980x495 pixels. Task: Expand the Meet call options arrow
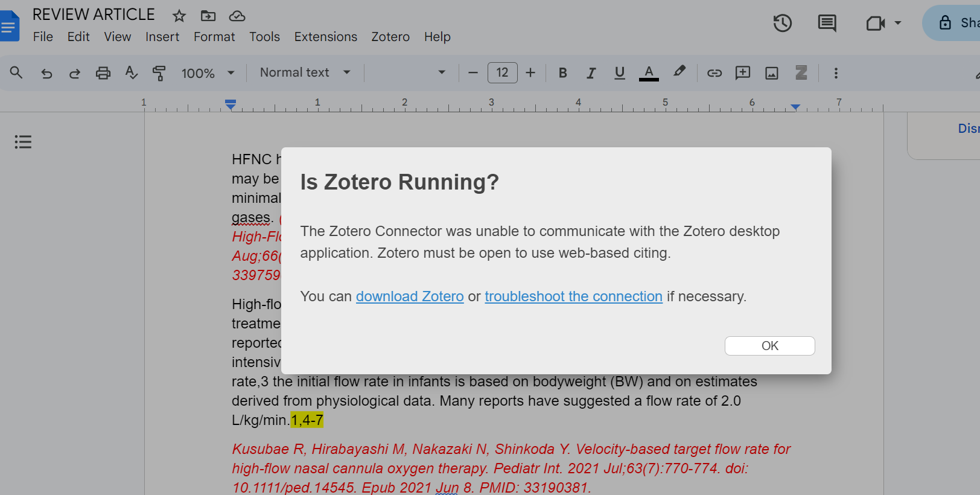tap(898, 23)
